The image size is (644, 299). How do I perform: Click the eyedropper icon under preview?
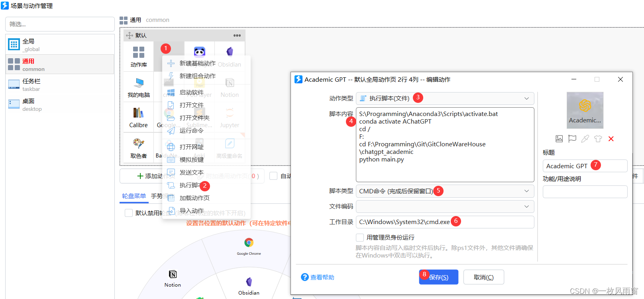585,139
